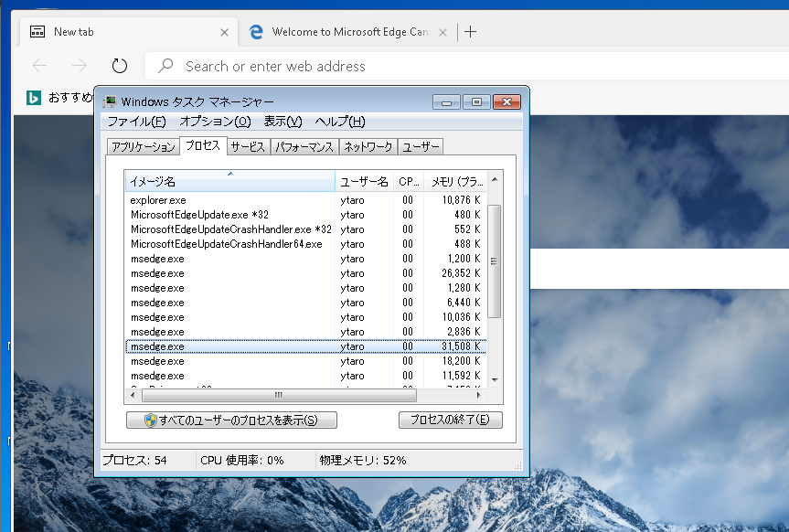Click the Edge logo on Welcome tab
789x532 pixels.
pos(256,32)
